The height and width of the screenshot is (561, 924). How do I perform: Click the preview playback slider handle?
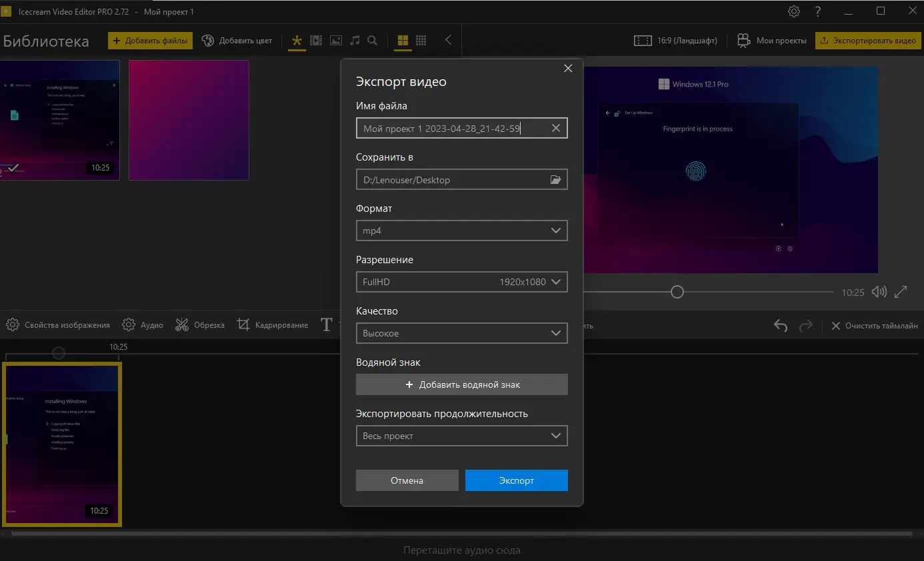coord(677,292)
